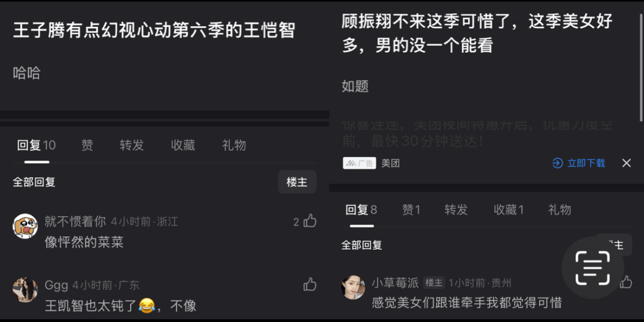Click the right panel scrollbar
Screen dimensions: 644x322
click(642, 61)
